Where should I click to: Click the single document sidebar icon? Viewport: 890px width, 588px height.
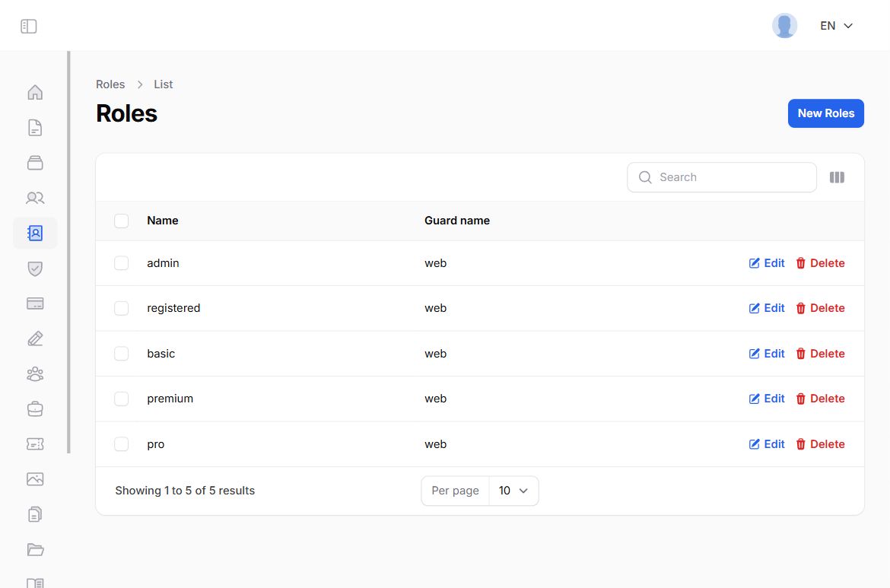pos(35,128)
